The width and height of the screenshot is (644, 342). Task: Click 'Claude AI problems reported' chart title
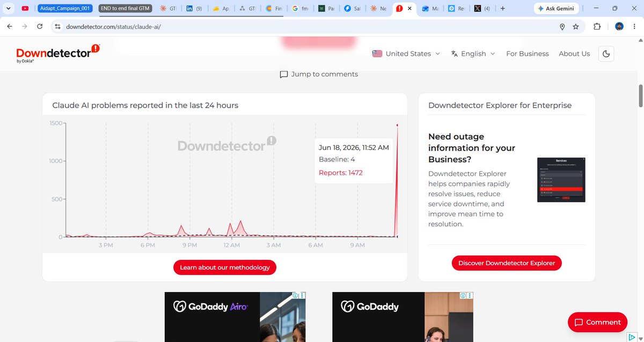tap(145, 106)
